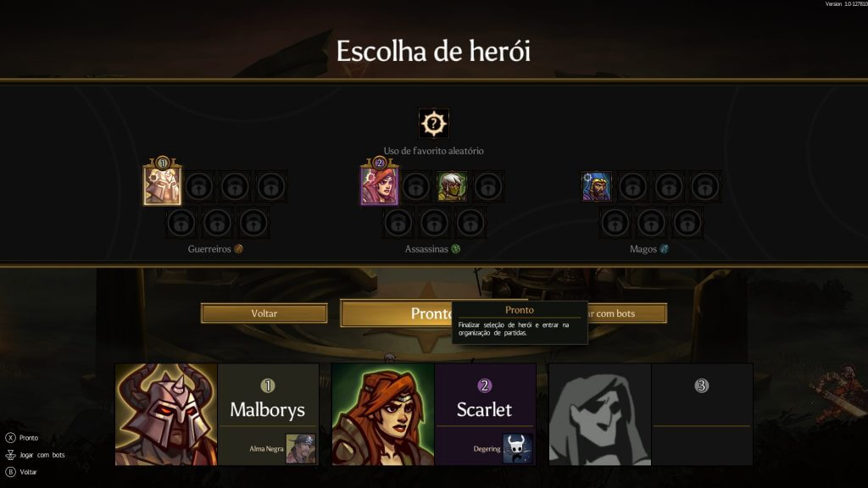Select the white-haired masked assassin icon
Image resolution: width=868 pixels, height=488 pixels.
coord(452,186)
